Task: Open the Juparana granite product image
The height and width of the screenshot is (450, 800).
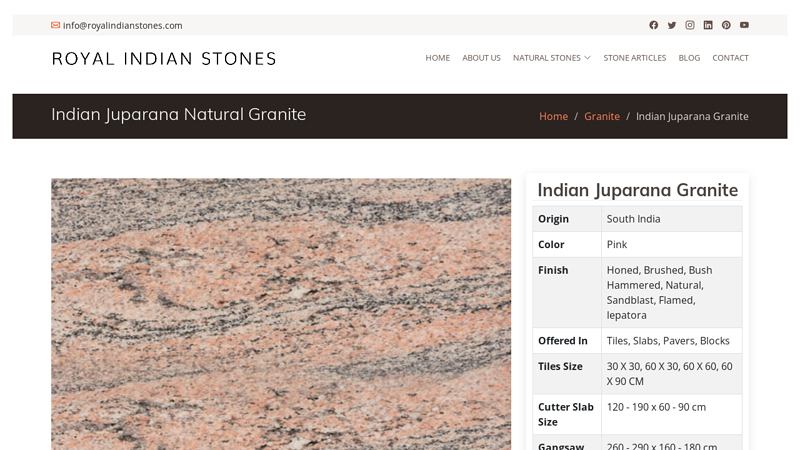Action: [281, 314]
